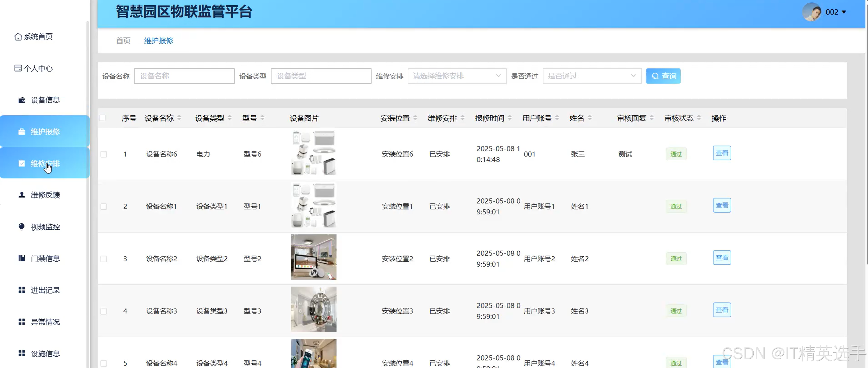Check the row for 设备名称2

(x=104, y=259)
